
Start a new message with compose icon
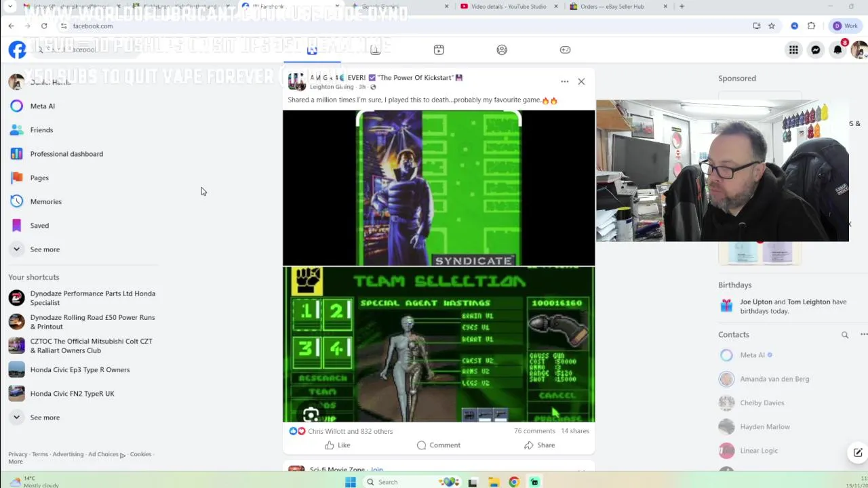(858, 453)
